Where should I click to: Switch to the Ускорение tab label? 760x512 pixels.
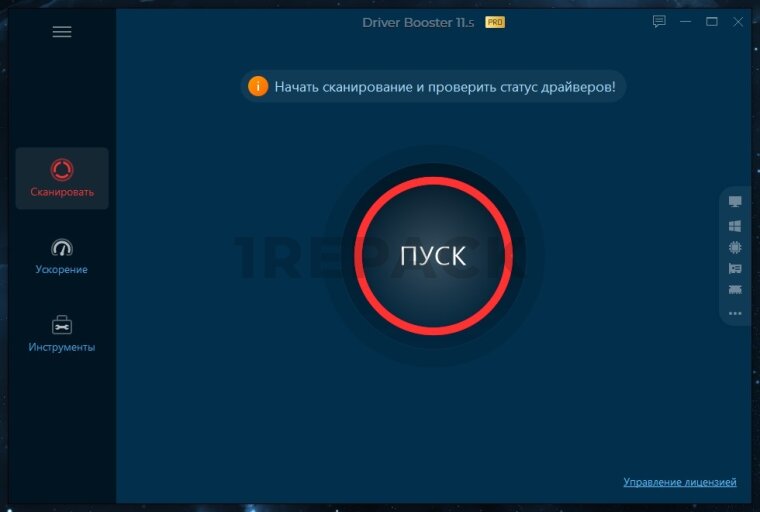62,269
